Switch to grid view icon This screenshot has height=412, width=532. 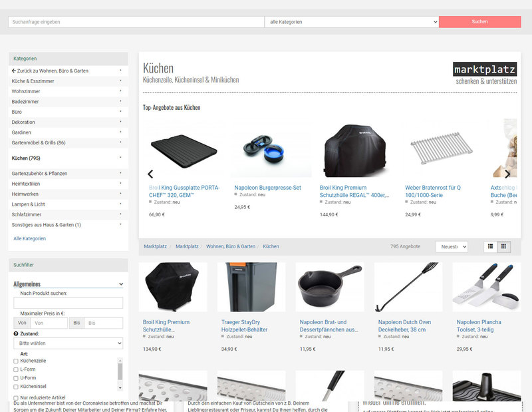click(x=503, y=246)
